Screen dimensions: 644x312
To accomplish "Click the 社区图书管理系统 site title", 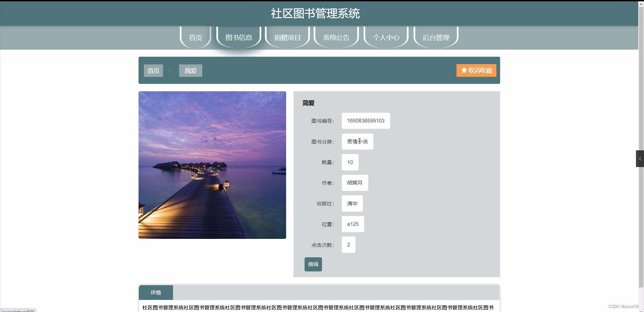I will [x=315, y=13].
